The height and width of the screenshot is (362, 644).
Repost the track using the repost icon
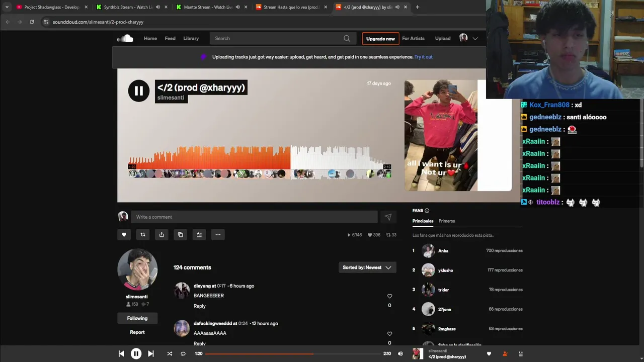[x=143, y=234]
